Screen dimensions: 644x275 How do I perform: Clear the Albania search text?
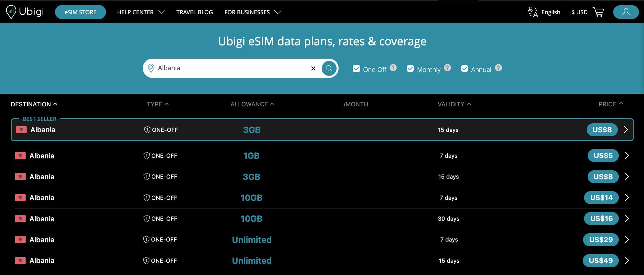[x=313, y=69]
